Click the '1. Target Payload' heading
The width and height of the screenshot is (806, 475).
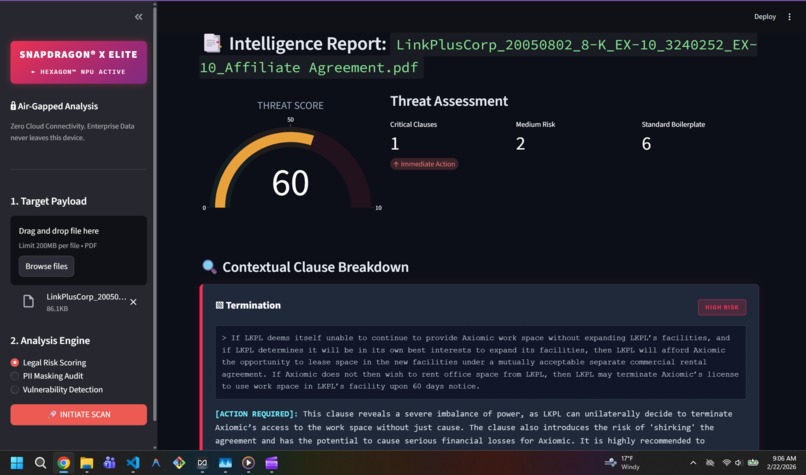click(48, 201)
